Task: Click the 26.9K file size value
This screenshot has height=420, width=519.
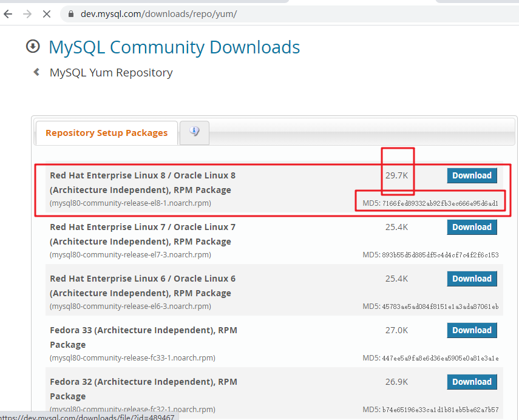Action: click(x=396, y=382)
